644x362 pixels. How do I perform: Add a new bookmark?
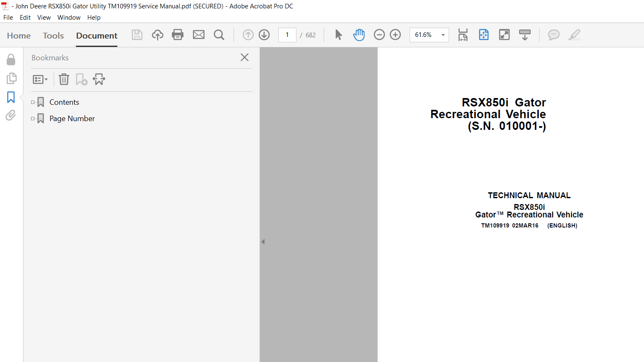point(81,79)
